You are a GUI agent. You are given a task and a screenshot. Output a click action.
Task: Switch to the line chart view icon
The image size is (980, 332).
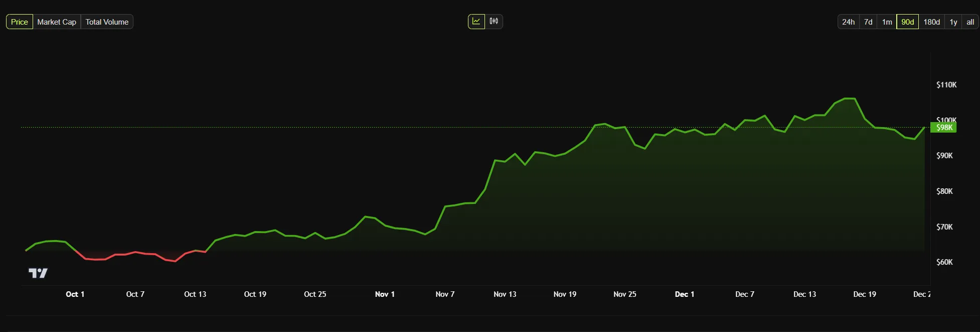pyautogui.click(x=476, y=22)
